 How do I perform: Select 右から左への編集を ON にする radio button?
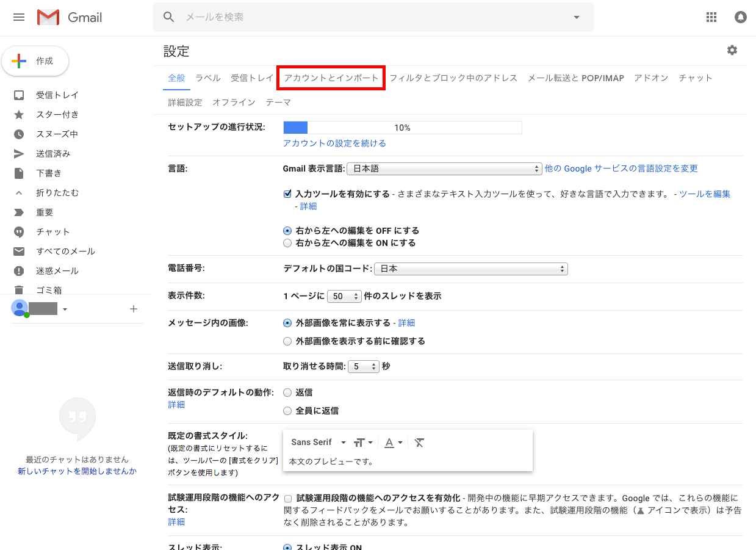(x=287, y=243)
